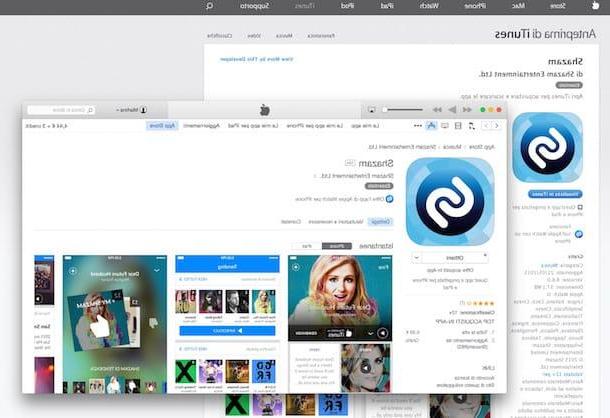Viewport: 610px width, 418px height.
Task: Open Panoramica in iTunes Preview page
Action: pyautogui.click(x=321, y=35)
